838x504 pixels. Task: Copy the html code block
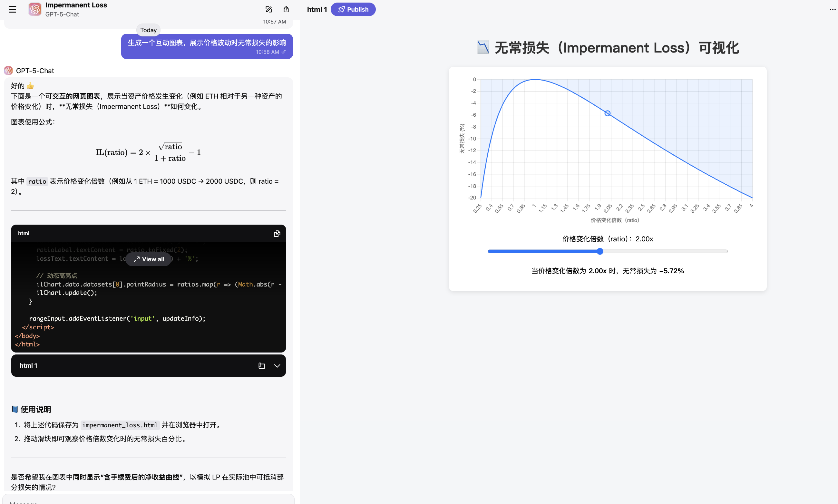(277, 233)
